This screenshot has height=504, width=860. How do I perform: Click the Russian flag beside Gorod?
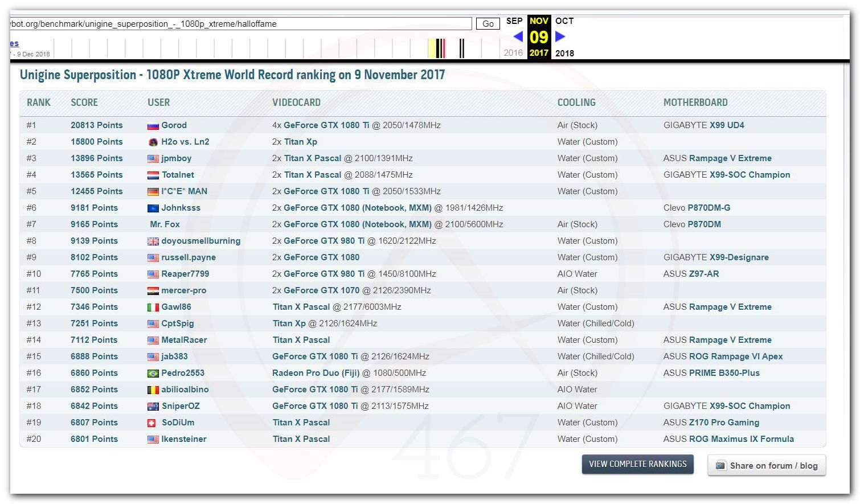tap(153, 126)
